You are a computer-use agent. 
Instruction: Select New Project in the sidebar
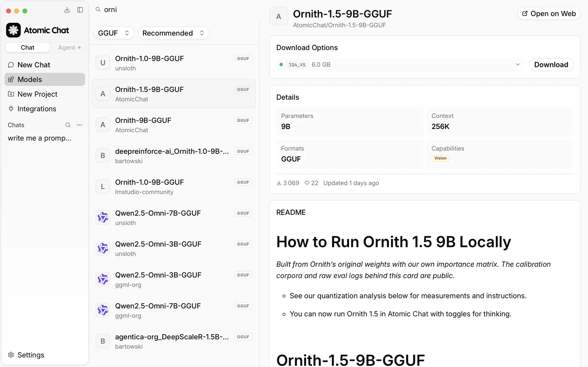coord(45,94)
